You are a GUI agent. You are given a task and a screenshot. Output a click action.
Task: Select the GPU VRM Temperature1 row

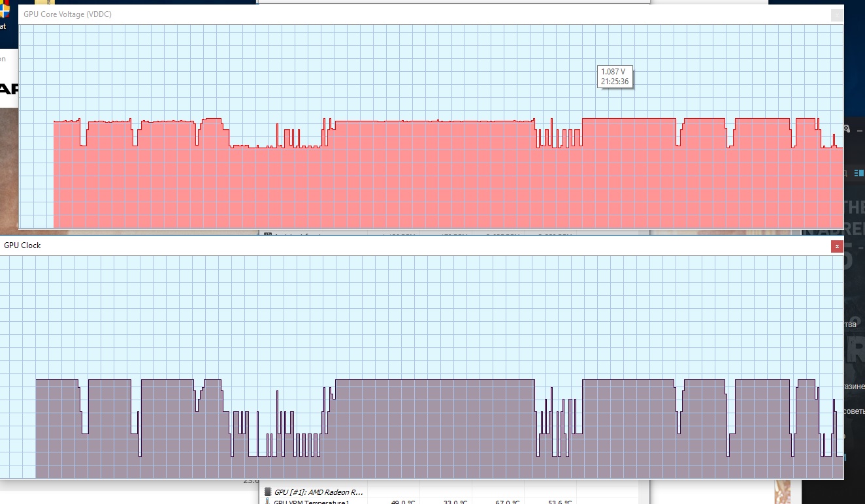click(x=449, y=501)
